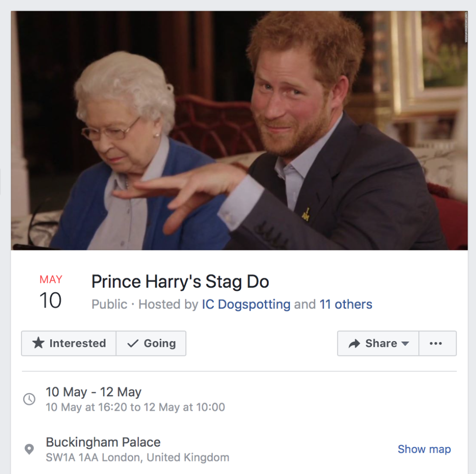Click the checkmark icon beside Going
This screenshot has height=474, width=476.
click(133, 343)
